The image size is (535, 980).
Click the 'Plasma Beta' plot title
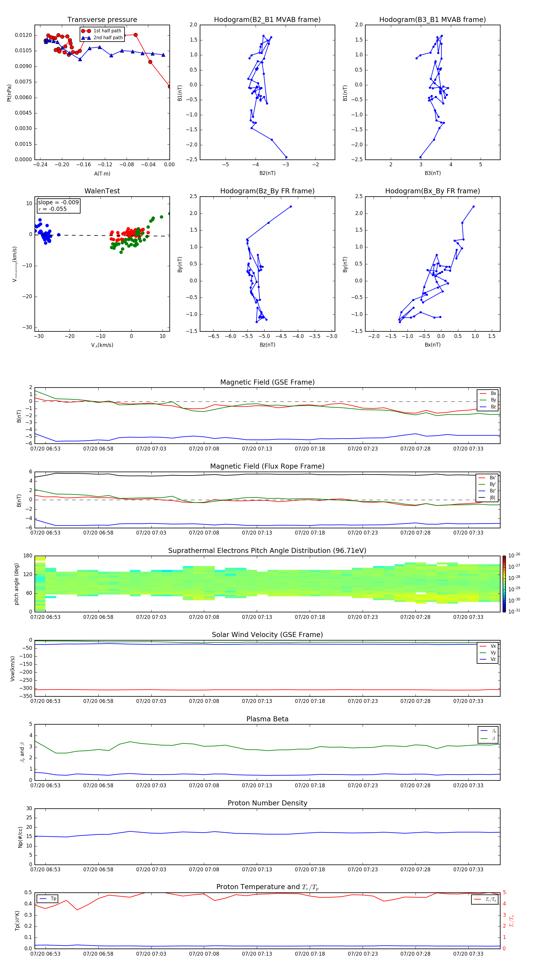pos(267,719)
